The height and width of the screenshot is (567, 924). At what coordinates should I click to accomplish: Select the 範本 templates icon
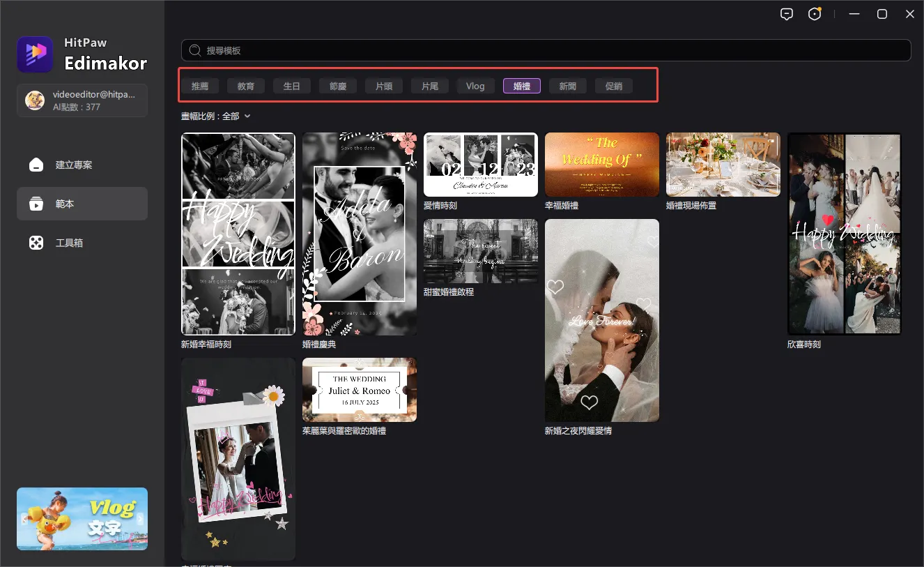(36, 204)
